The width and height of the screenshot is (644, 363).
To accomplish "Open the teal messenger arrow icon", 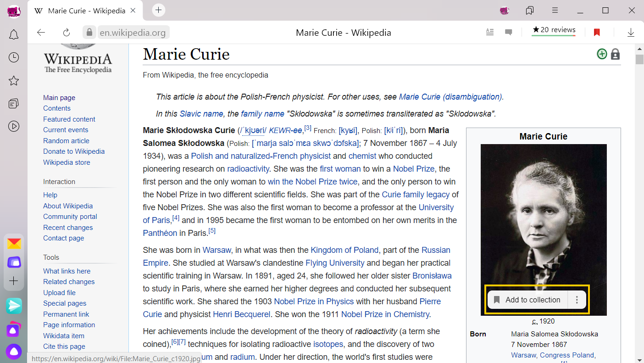I will pyautogui.click(x=14, y=306).
